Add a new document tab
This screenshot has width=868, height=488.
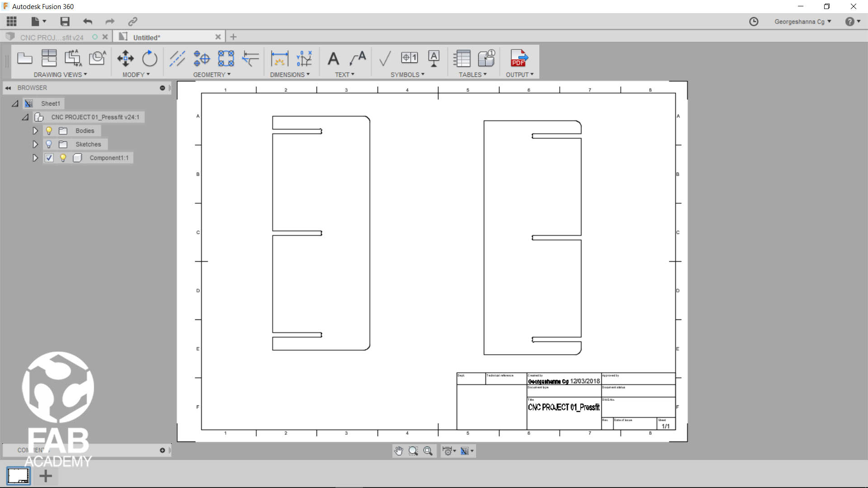click(x=233, y=37)
